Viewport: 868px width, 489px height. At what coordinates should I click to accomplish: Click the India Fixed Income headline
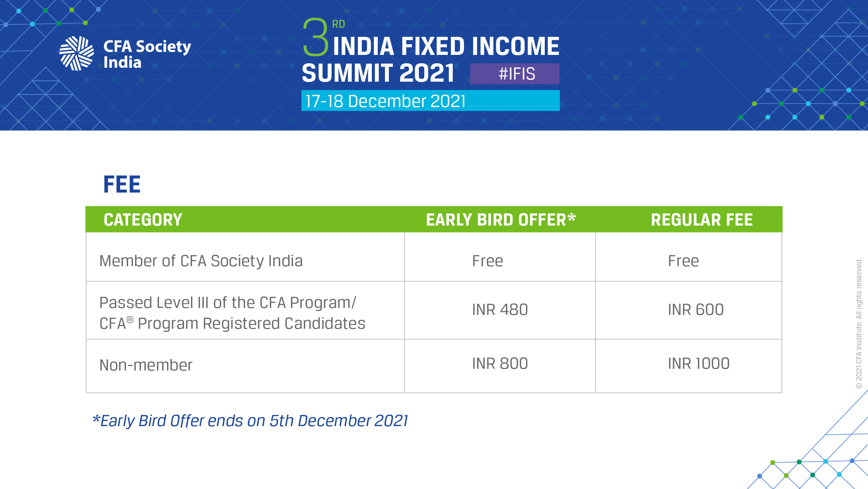[x=446, y=47]
